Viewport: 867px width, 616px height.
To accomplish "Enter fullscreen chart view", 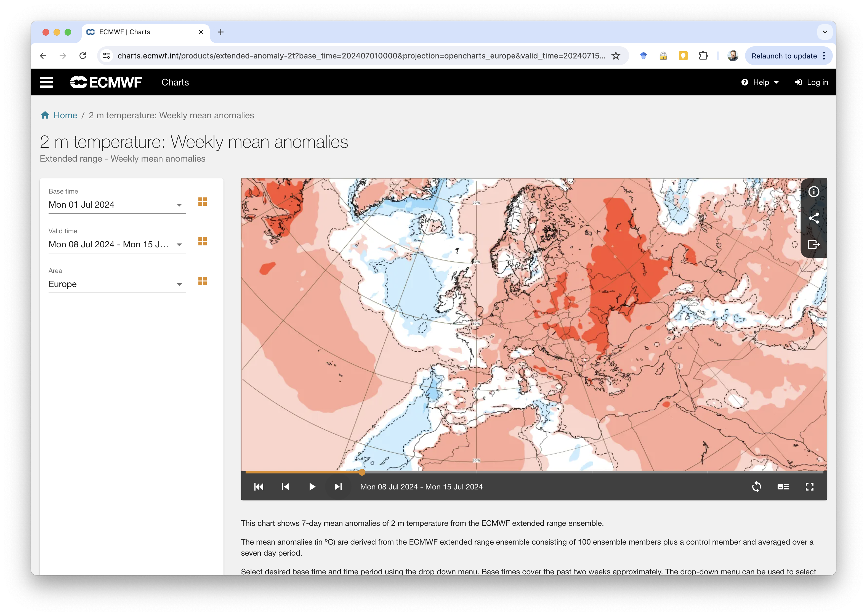I will (x=809, y=487).
